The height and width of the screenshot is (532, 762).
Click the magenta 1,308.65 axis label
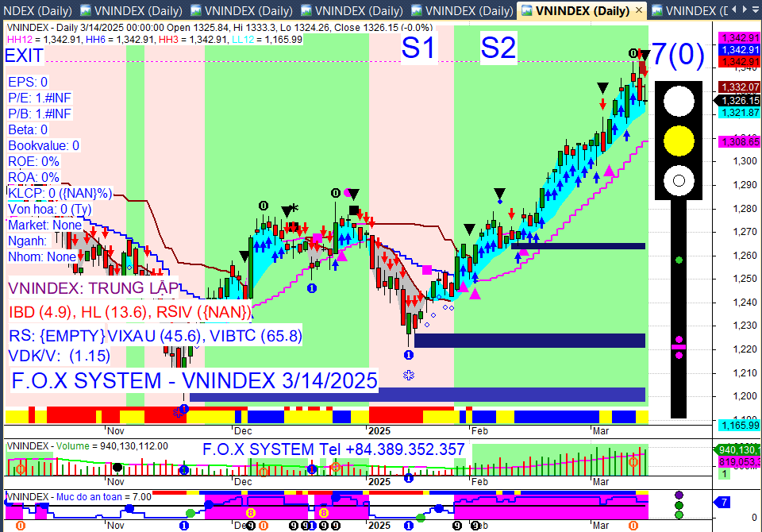(x=740, y=141)
